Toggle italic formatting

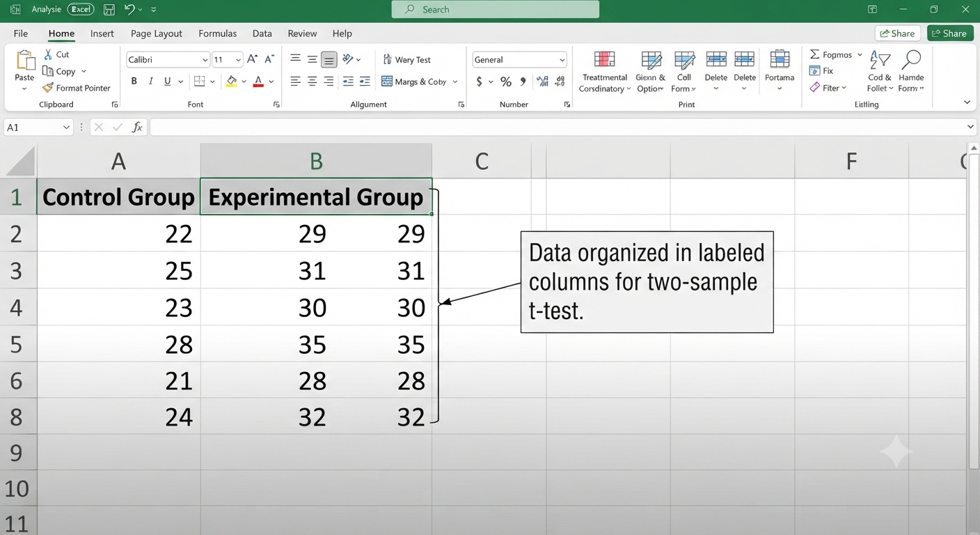click(x=151, y=82)
